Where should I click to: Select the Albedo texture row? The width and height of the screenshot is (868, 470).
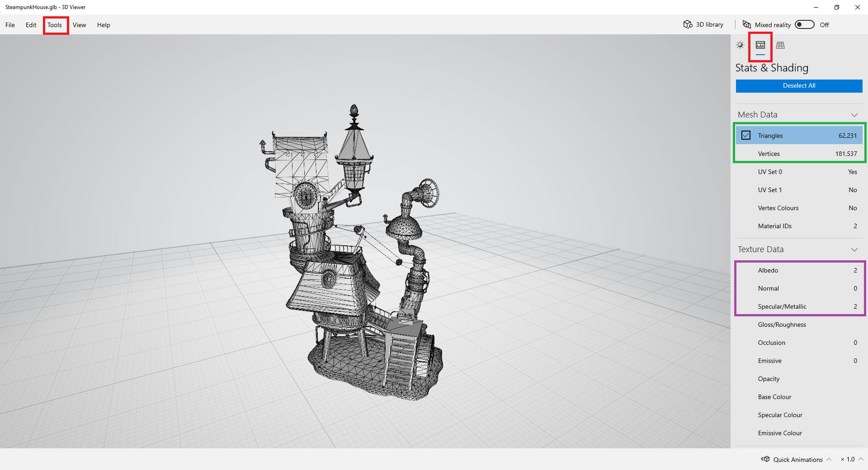click(x=799, y=270)
